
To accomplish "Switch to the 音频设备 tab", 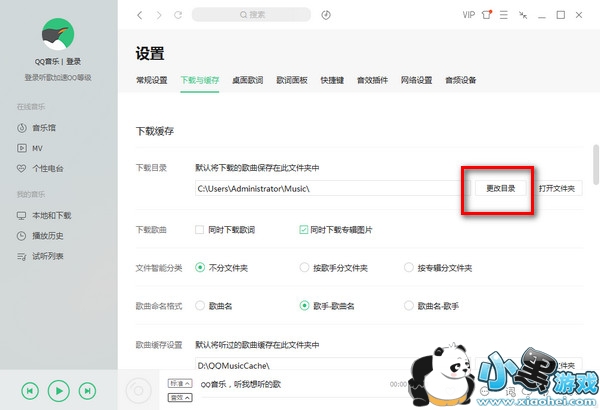I will click(461, 80).
